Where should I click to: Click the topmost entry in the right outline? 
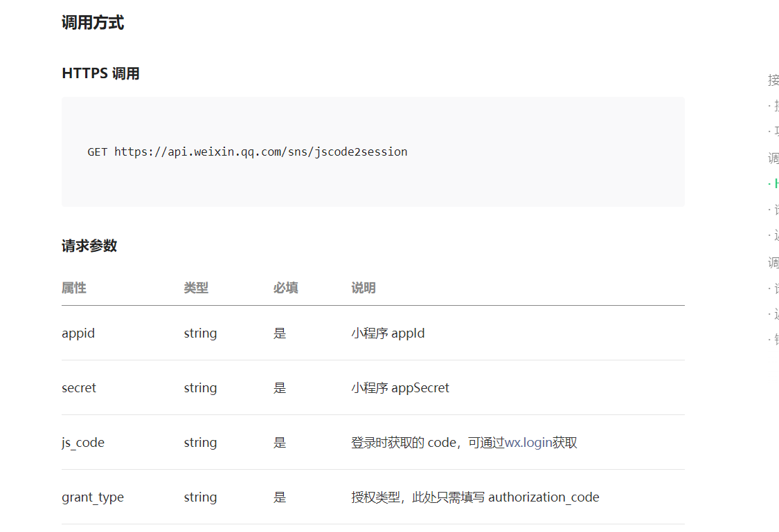(773, 80)
